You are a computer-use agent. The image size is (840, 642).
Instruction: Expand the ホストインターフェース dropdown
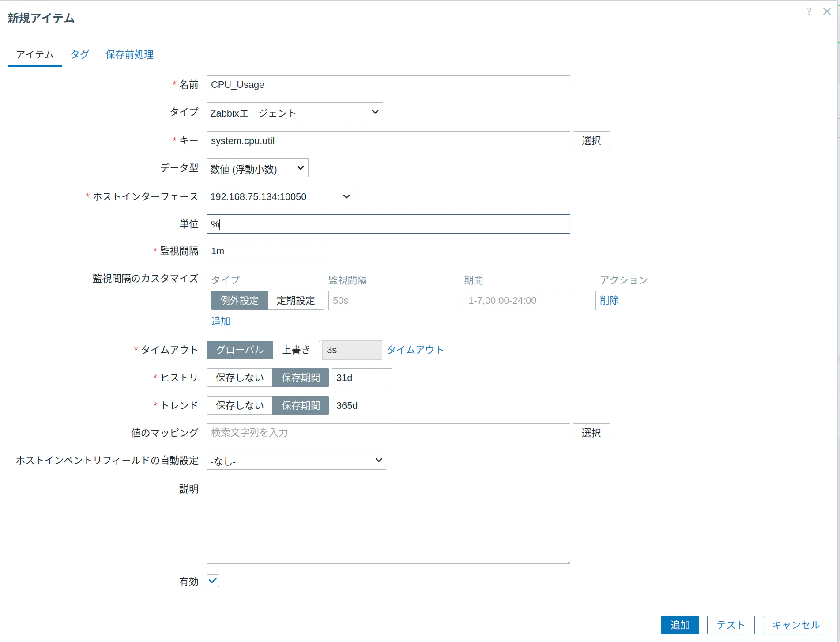tap(280, 196)
